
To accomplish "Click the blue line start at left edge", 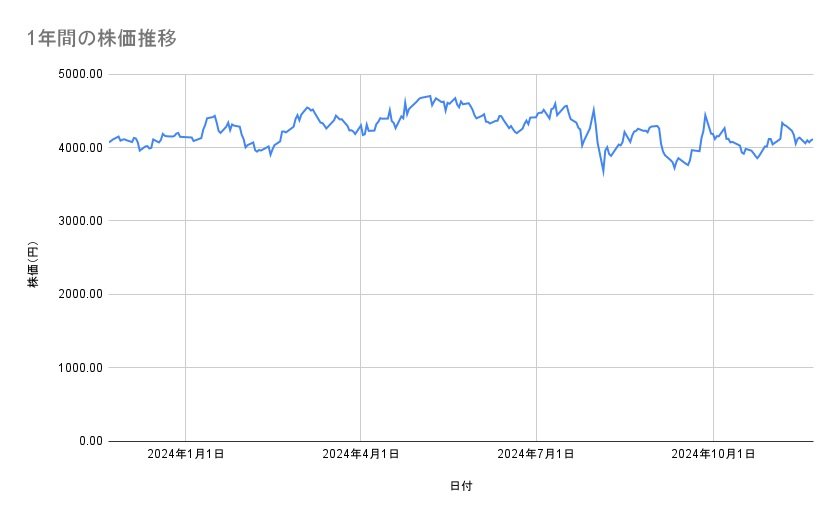I will pos(109,142).
